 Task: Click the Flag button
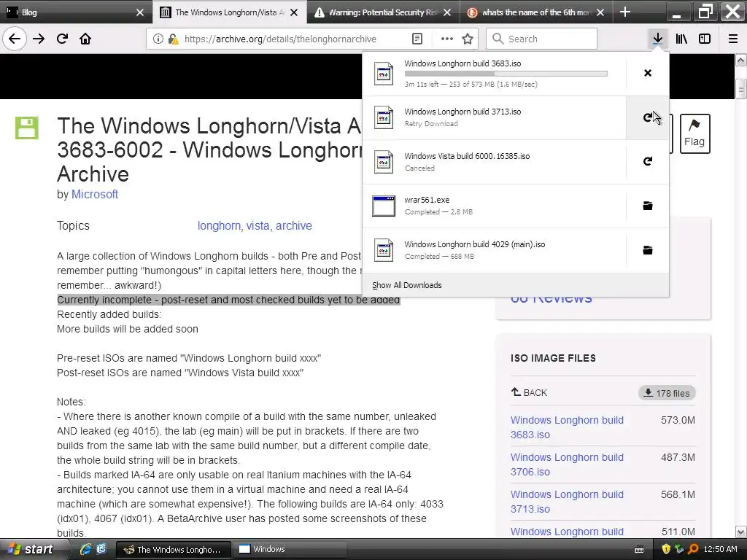coord(694,134)
